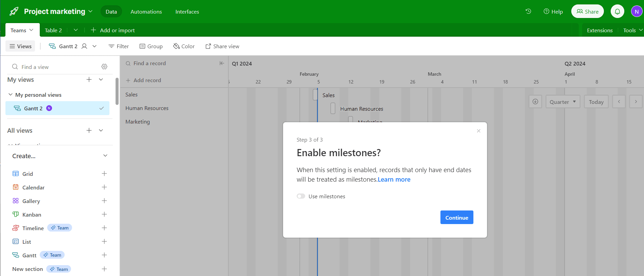
Task: Click the plus icon beside Gallery
Action: pyautogui.click(x=104, y=201)
